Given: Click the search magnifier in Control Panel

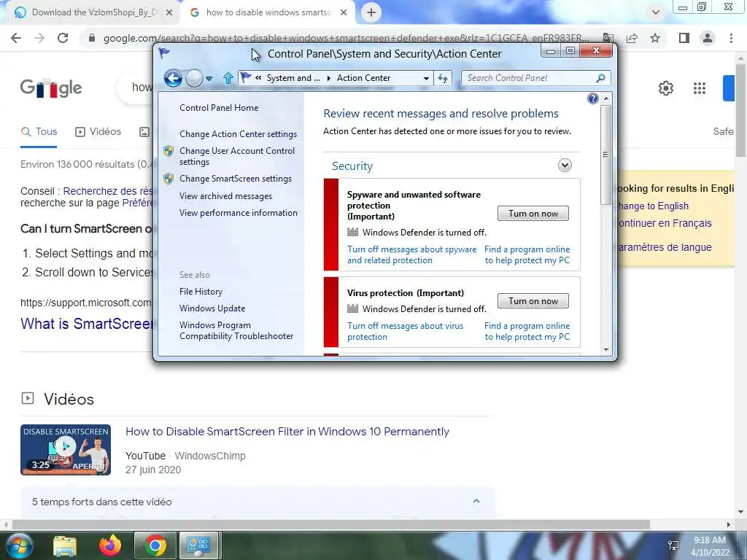Looking at the screenshot, I should [x=601, y=77].
